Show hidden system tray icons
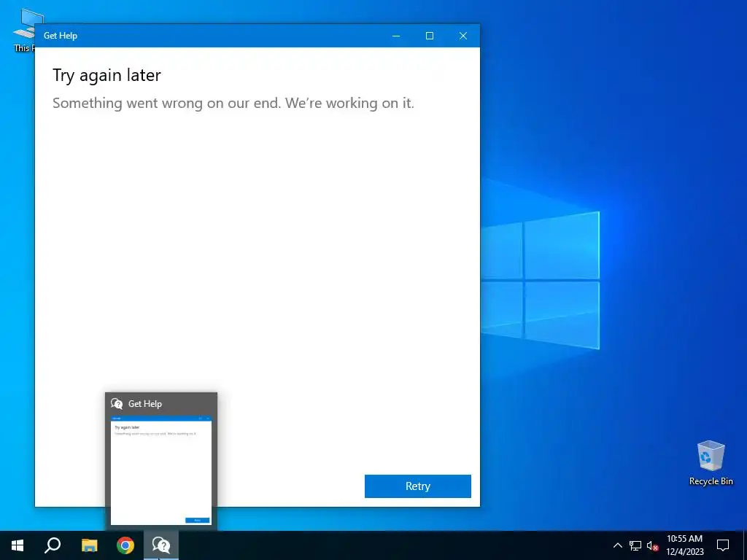Image resolution: width=747 pixels, height=560 pixels. click(617, 545)
